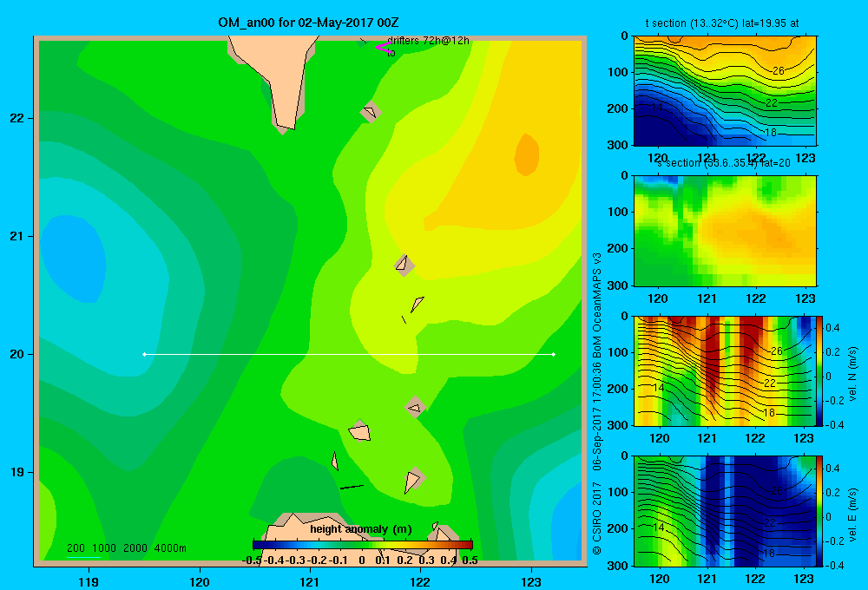Click the "t section (13..32°C)" panel title
Image resolution: width=868 pixels, height=590 pixels.
tap(722, 23)
